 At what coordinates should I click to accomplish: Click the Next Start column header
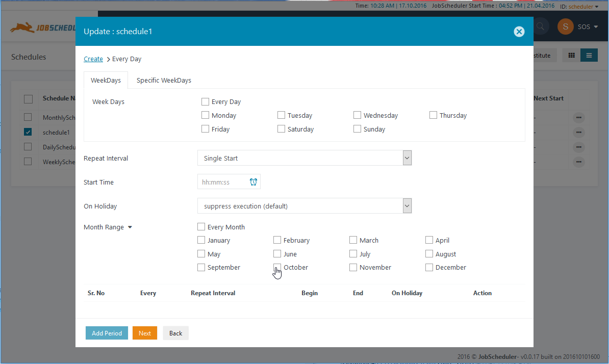(548, 98)
